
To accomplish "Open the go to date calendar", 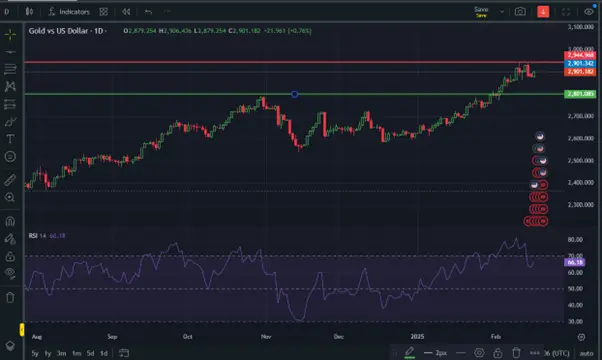I will (x=124, y=353).
